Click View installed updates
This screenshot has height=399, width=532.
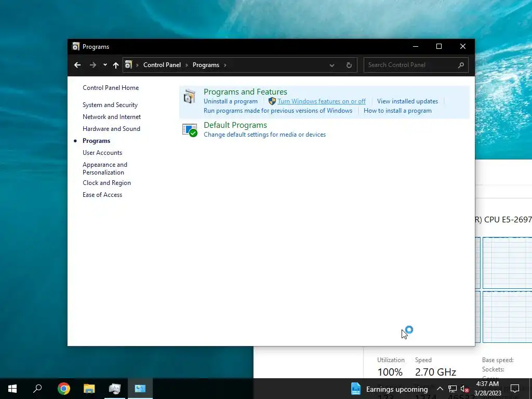click(407, 101)
